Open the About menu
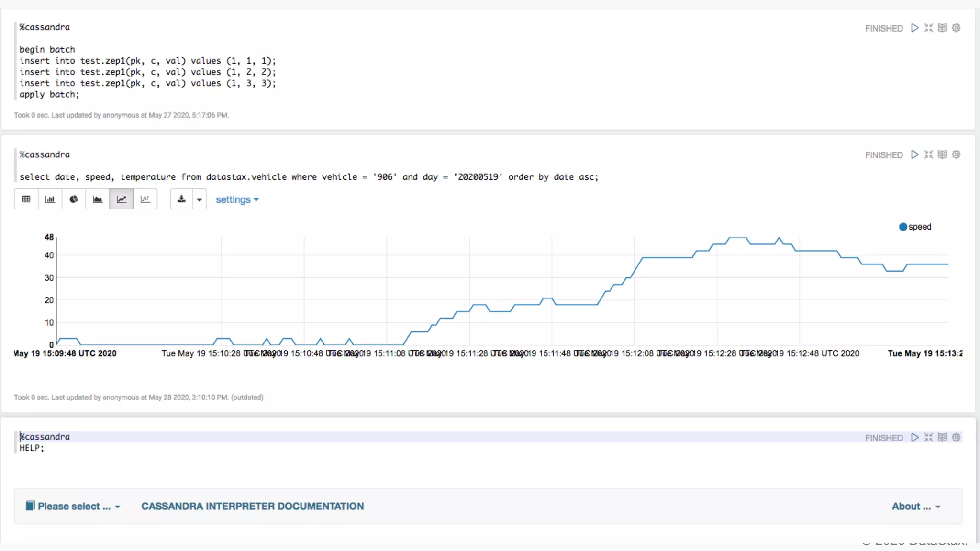 pyautogui.click(x=915, y=506)
